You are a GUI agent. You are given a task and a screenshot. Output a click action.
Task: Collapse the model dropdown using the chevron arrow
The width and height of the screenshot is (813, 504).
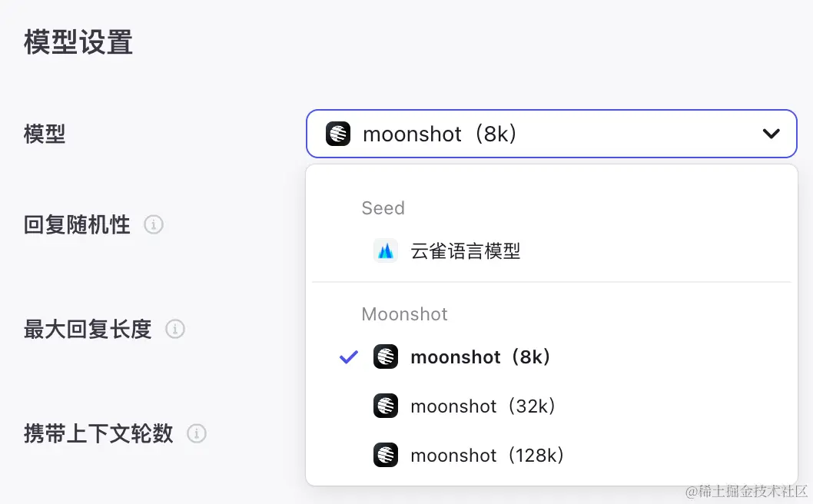click(771, 134)
